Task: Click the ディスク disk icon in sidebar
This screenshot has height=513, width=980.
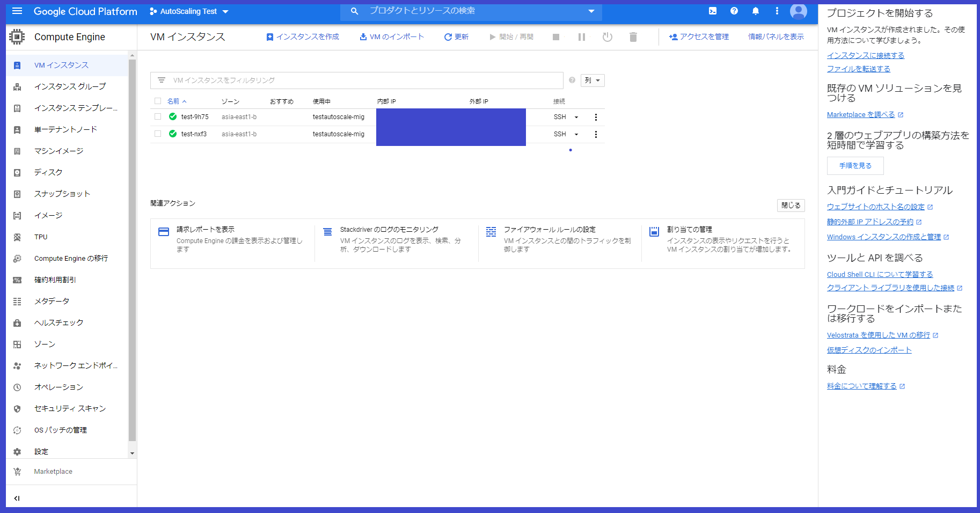Action: 17,173
